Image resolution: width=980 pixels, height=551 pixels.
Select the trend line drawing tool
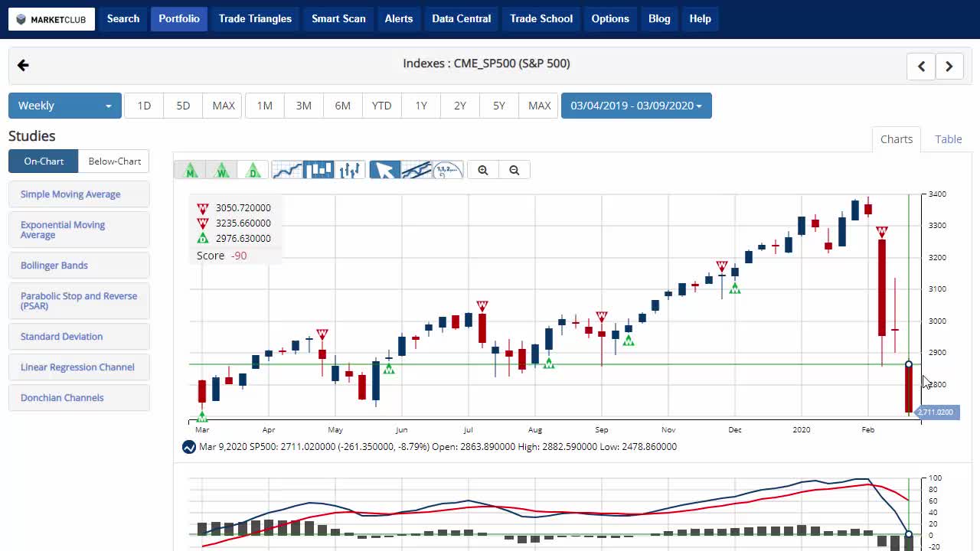tap(416, 170)
